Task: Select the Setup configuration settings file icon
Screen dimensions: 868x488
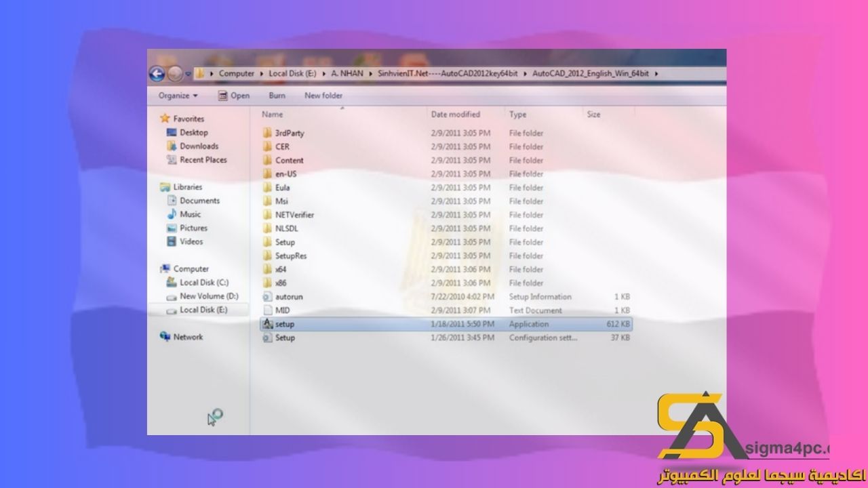Action: (x=267, y=338)
